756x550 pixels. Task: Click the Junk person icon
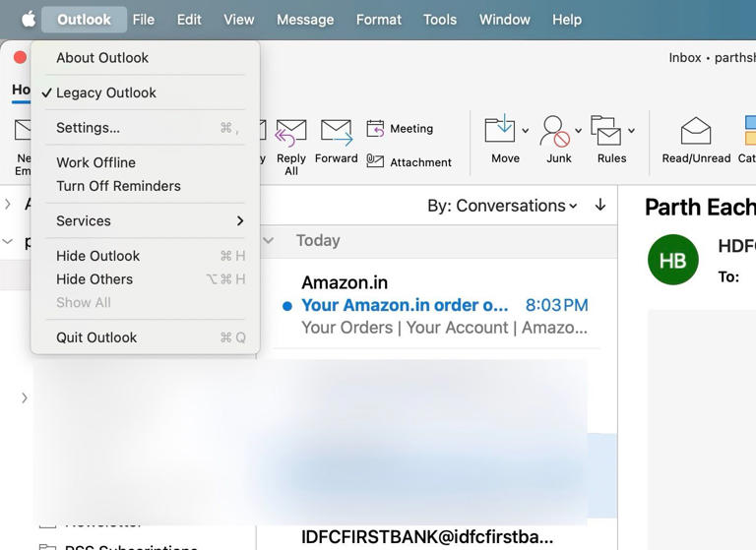tap(554, 131)
